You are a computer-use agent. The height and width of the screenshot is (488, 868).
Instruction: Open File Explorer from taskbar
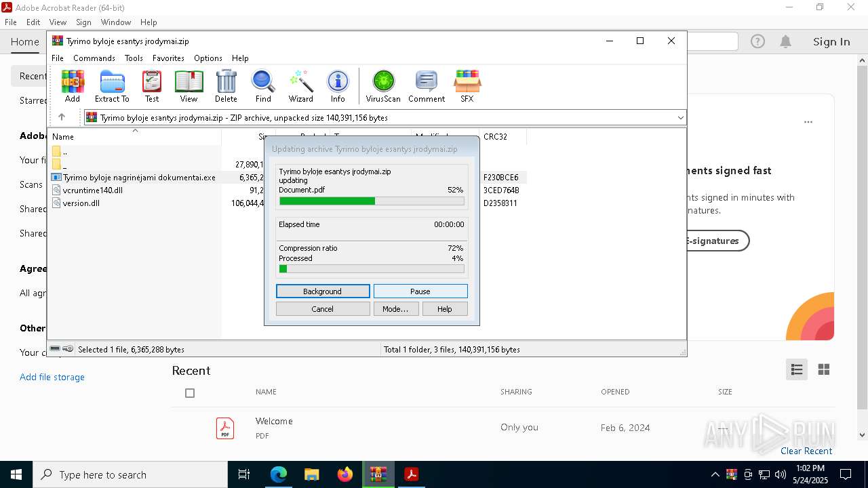(311, 474)
